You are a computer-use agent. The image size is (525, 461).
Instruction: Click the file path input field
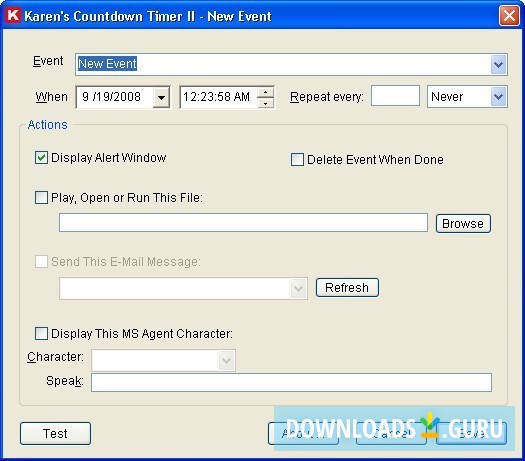243,222
